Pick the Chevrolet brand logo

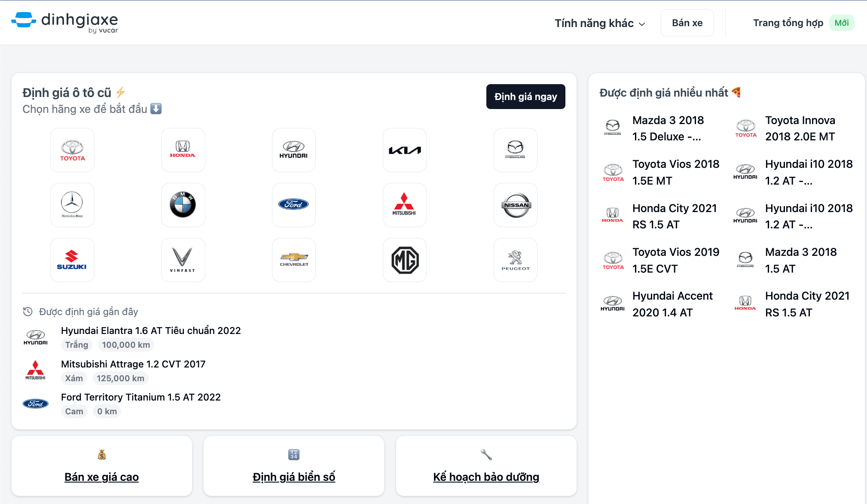pos(294,260)
